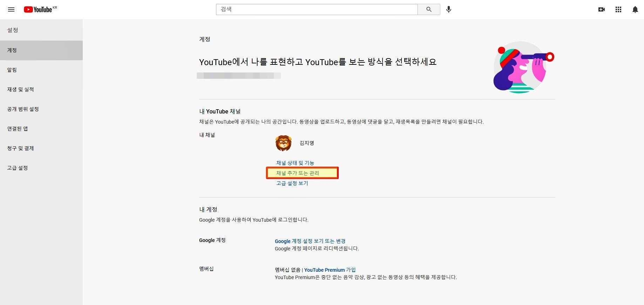Click channel name 김지영
The width and height of the screenshot is (644, 305).
click(307, 143)
